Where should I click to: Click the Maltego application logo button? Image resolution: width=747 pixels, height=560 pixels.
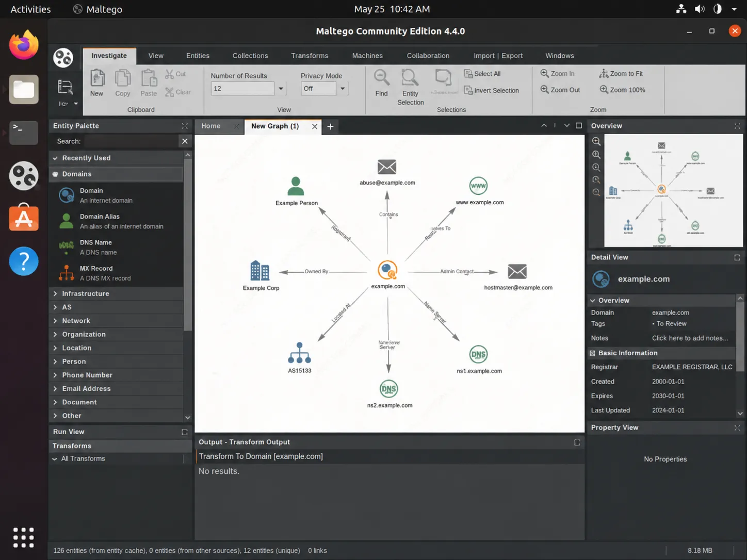point(63,58)
